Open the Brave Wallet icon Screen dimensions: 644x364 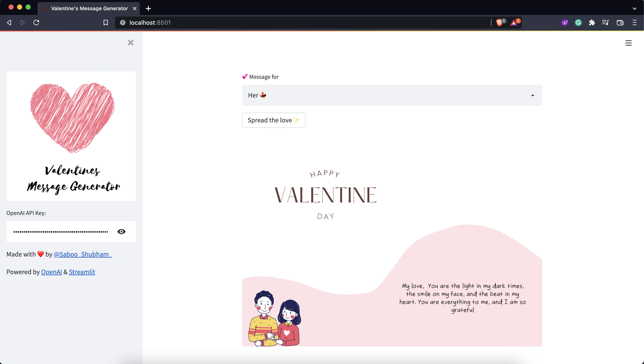coord(620,23)
